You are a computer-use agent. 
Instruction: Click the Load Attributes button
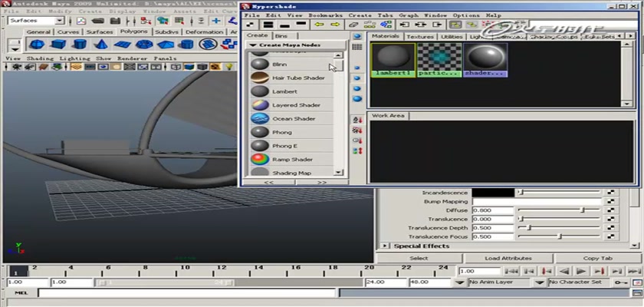(508, 258)
